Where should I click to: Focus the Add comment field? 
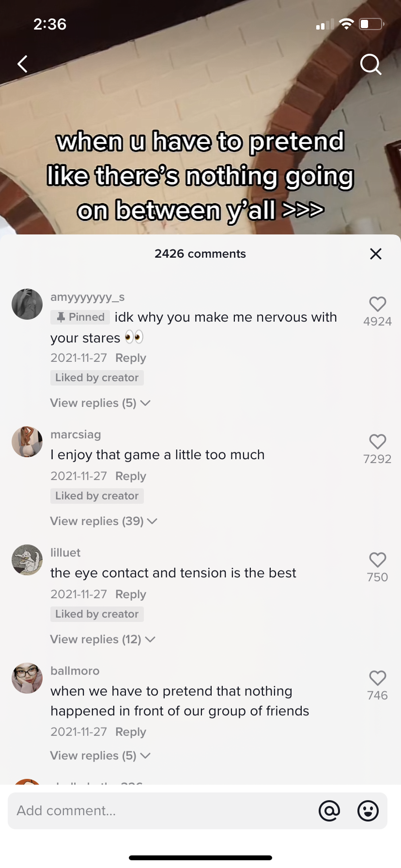[198, 811]
